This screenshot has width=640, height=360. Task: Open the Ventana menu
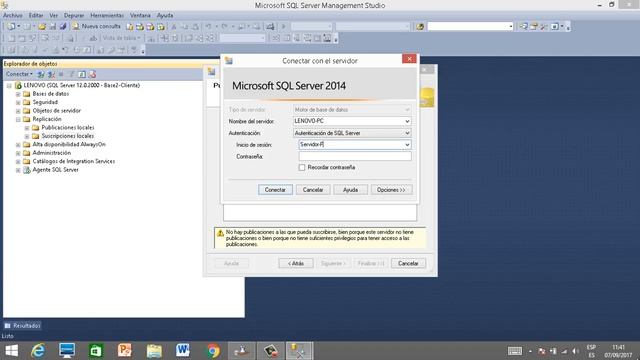coord(140,15)
